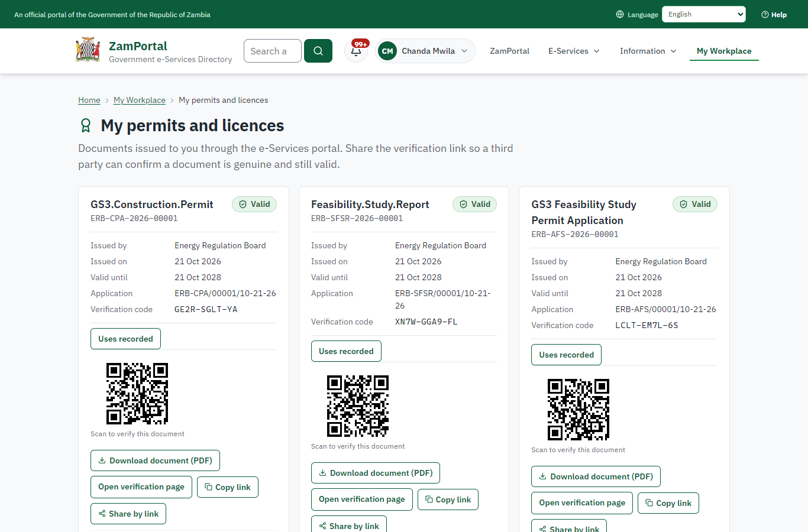This screenshot has height=532, width=808.
Task: Click Uses recorded on GS3.Construction.Permit card
Action: click(125, 339)
